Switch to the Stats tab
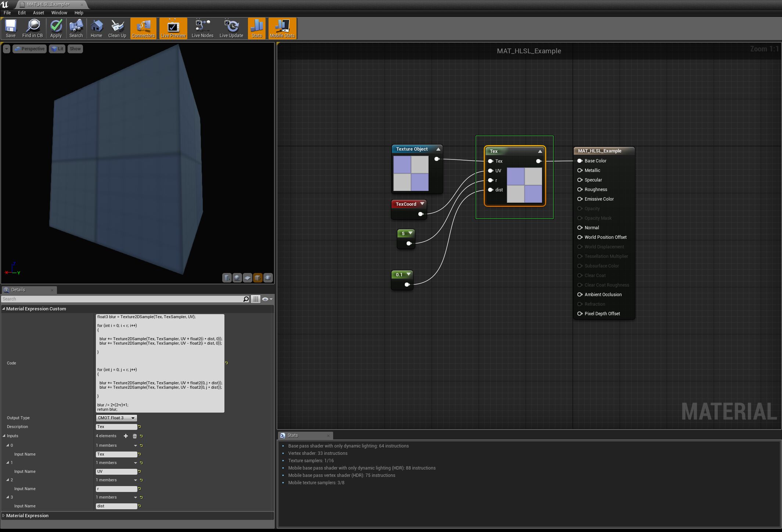 coord(292,435)
